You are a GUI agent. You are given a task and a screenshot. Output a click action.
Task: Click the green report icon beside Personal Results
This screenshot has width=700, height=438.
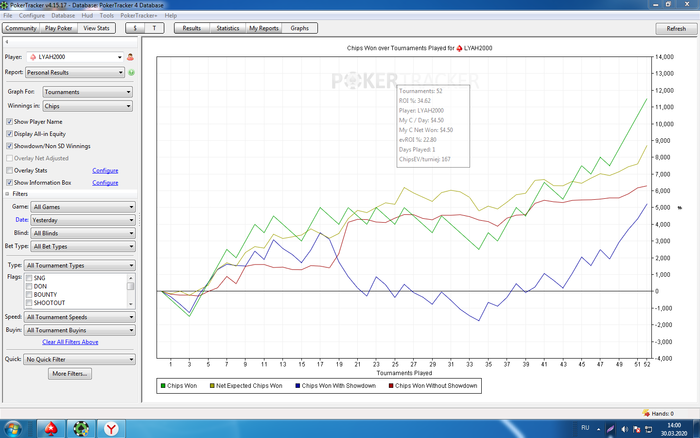[131, 72]
